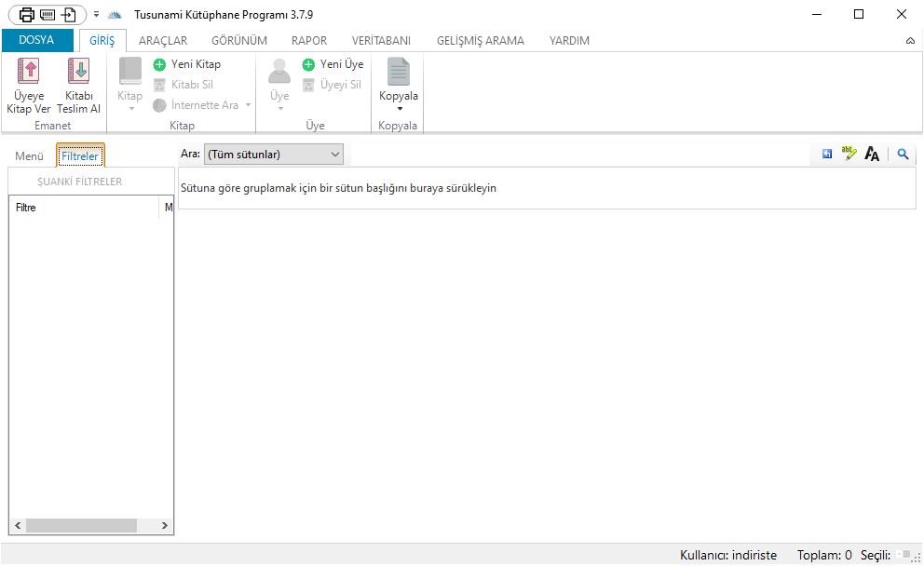Collapse the ribbon with the chevron

coord(910,41)
